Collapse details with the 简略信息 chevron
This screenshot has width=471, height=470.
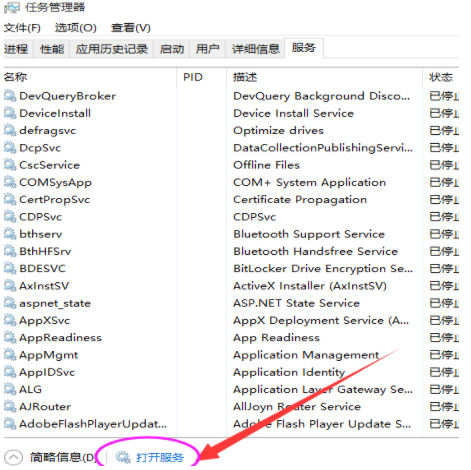tap(13, 457)
